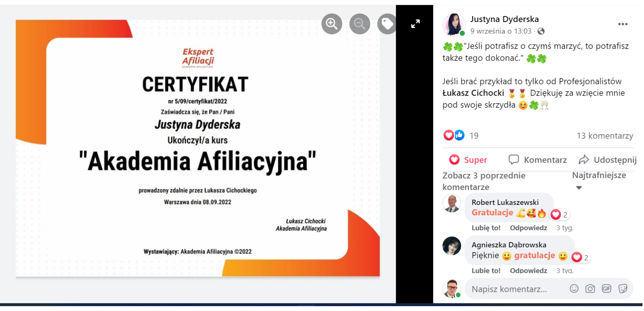The width and height of the screenshot is (644, 311).
Task: Open the post options three-dot menu
Action: [622, 24]
